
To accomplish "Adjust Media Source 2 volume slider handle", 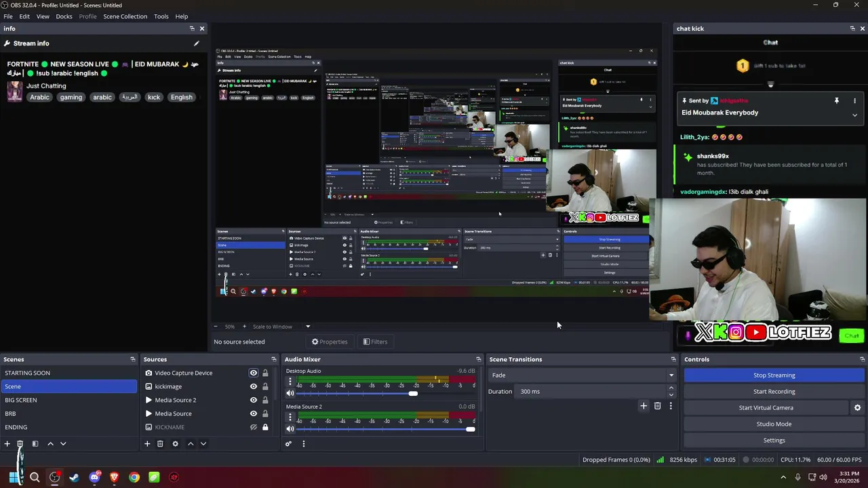I will (x=470, y=428).
